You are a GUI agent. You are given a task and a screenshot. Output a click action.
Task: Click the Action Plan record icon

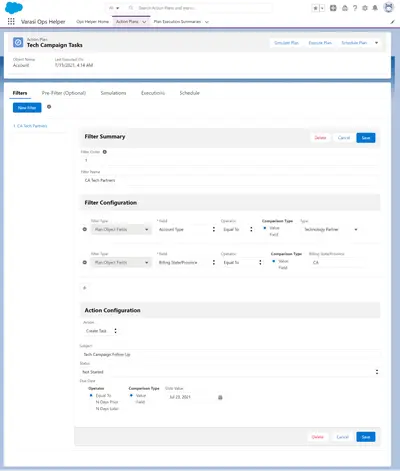[18, 42]
